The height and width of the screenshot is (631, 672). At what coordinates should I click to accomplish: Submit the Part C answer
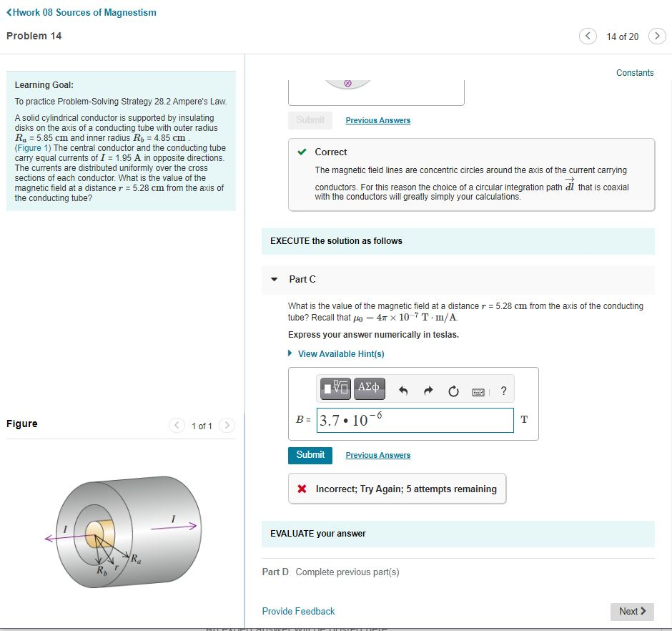(x=310, y=455)
